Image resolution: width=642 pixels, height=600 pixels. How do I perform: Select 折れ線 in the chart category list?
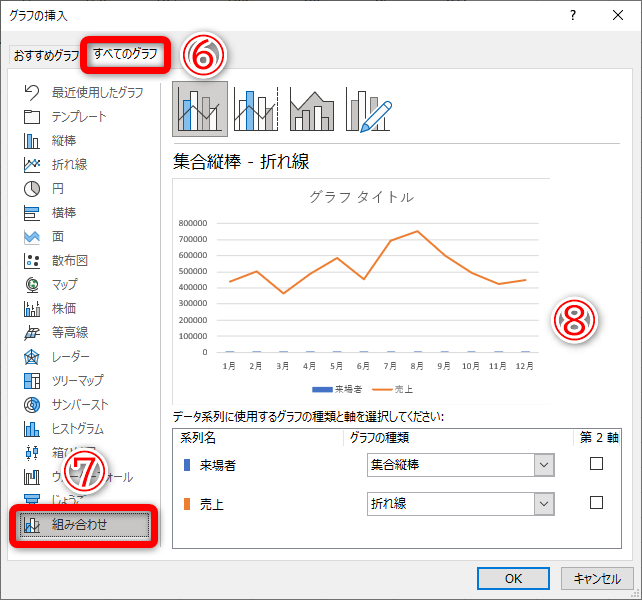70,165
